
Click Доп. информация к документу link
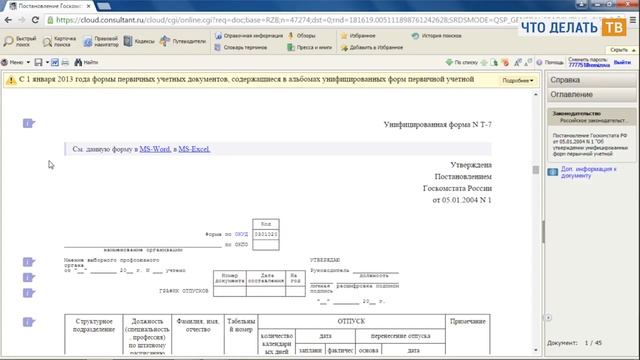coord(589,172)
